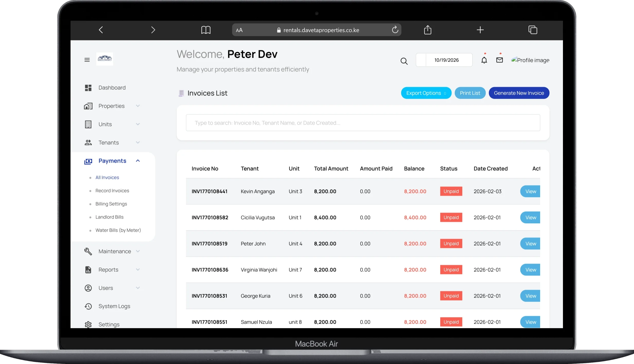Image resolution: width=634 pixels, height=364 pixels.
Task: Expand the Reports chevron
Action: (138, 269)
